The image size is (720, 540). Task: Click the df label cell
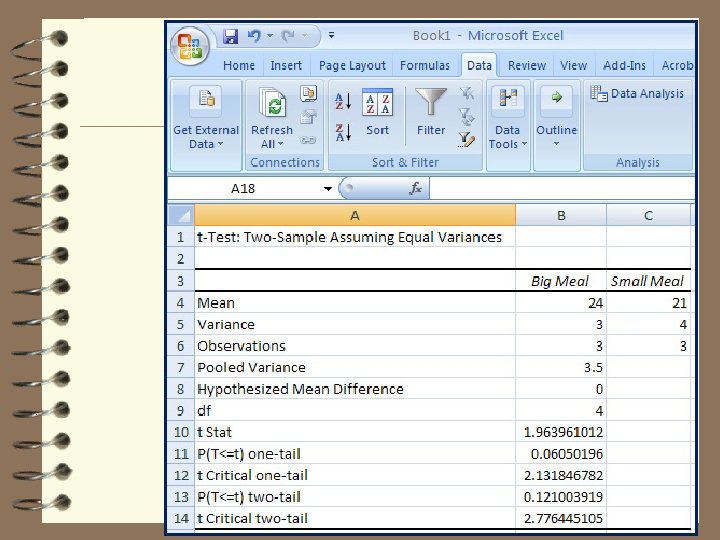pyautogui.click(x=354, y=411)
